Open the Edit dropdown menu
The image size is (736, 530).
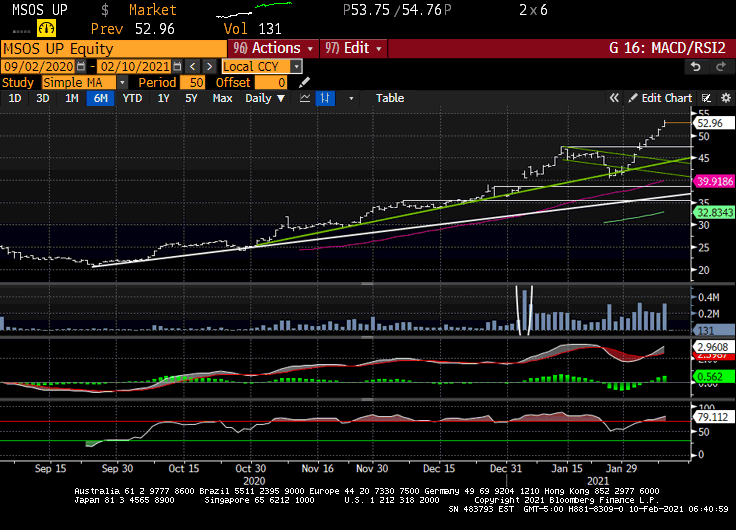(353, 48)
